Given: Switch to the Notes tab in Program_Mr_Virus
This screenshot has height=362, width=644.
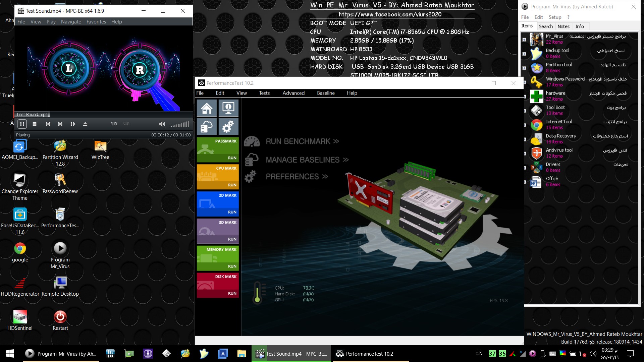Looking at the screenshot, I should coord(563,26).
